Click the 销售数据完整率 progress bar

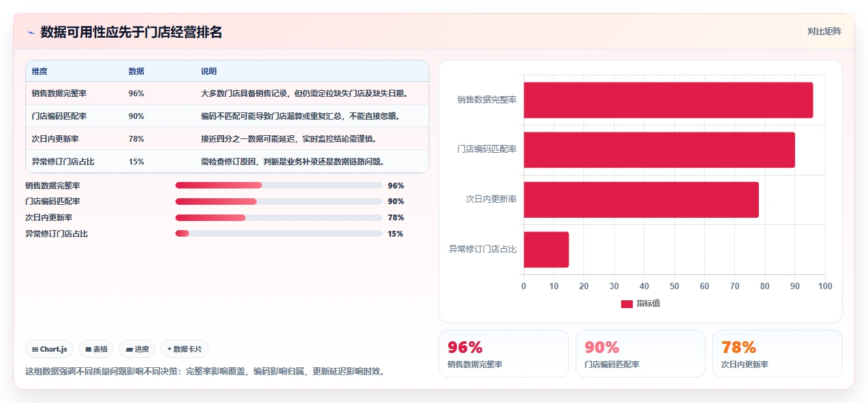279,185
